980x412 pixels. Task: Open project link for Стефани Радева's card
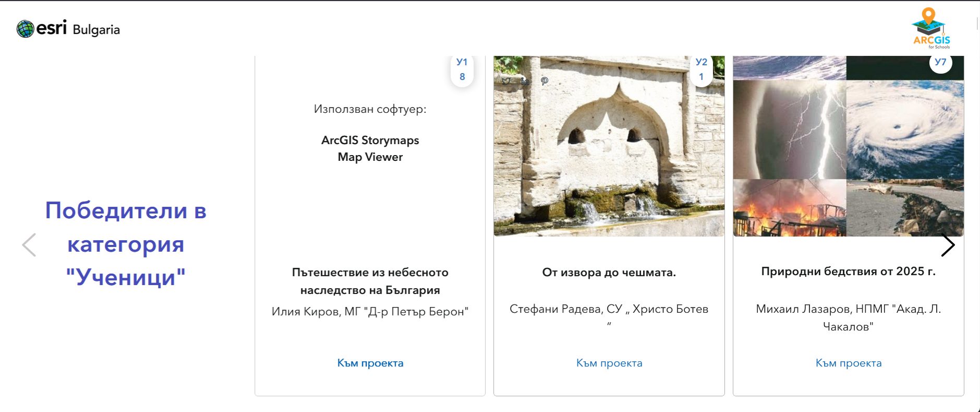click(x=609, y=363)
